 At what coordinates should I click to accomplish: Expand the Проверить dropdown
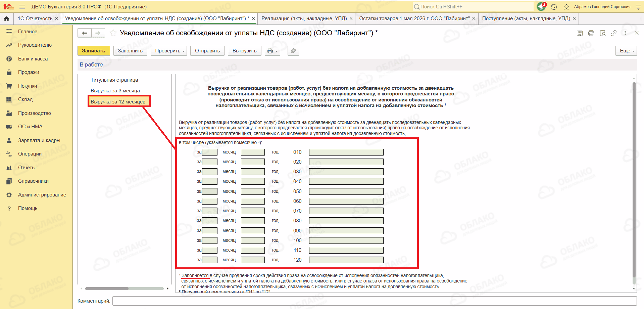tap(169, 51)
